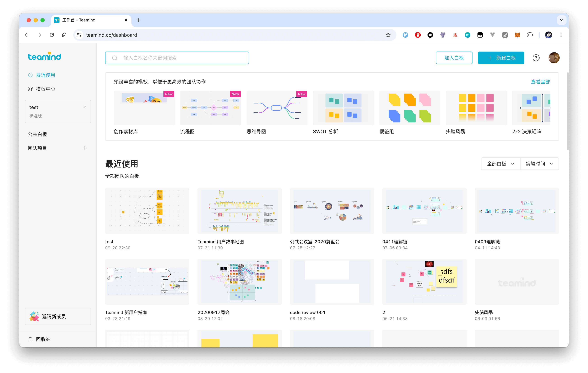The image size is (588, 373).
Task: Open 团队项目 section
Action: (37, 148)
